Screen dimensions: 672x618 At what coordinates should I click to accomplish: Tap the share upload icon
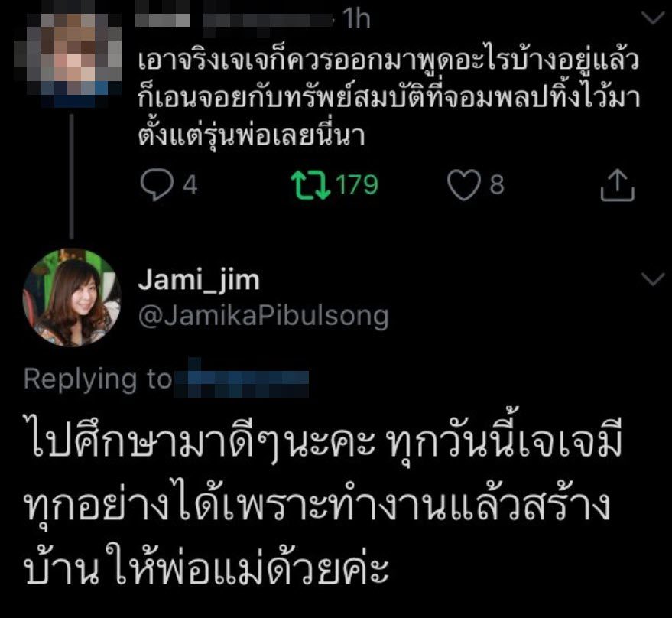coord(617,185)
